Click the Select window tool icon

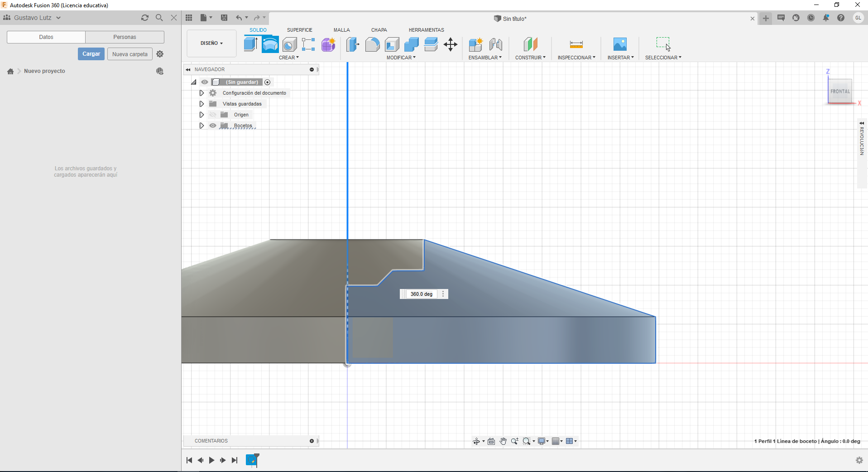coord(663,44)
